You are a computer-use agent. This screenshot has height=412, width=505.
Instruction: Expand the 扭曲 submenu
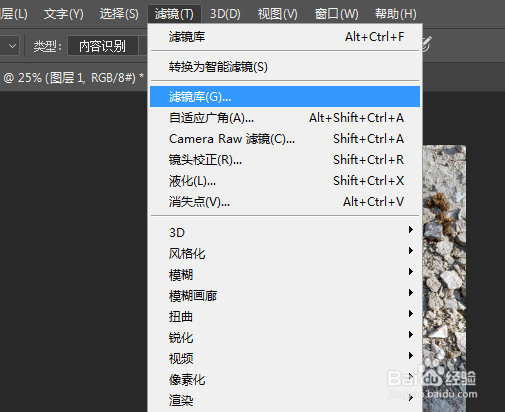pyautogui.click(x=285, y=317)
